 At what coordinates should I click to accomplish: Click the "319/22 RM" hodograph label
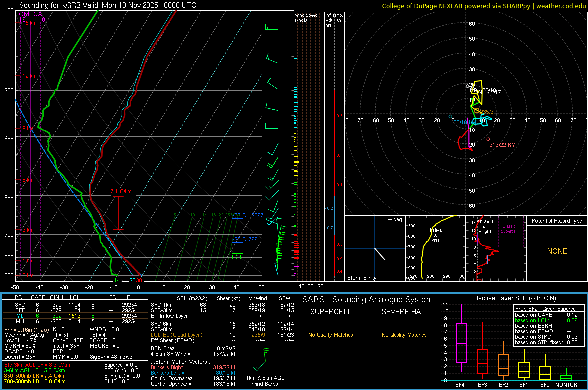point(502,145)
